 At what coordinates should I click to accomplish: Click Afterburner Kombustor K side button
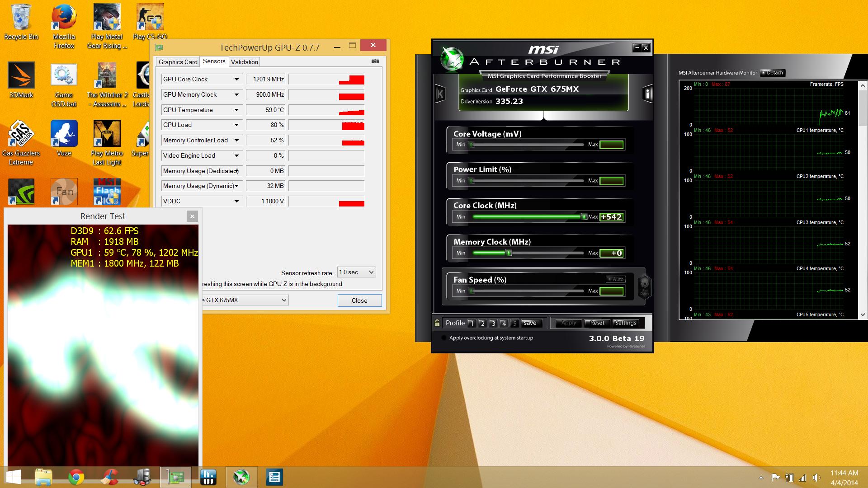(x=439, y=94)
